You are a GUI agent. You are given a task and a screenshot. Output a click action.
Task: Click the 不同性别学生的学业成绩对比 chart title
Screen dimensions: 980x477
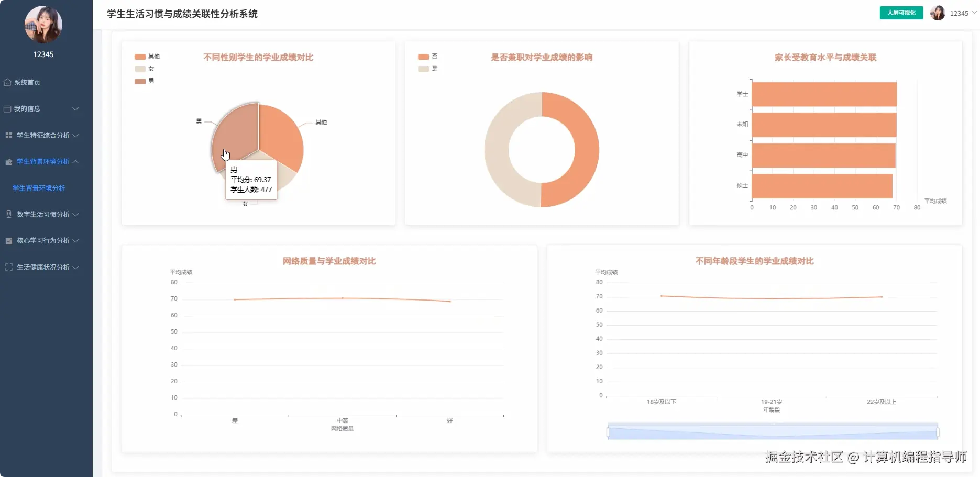pos(258,58)
